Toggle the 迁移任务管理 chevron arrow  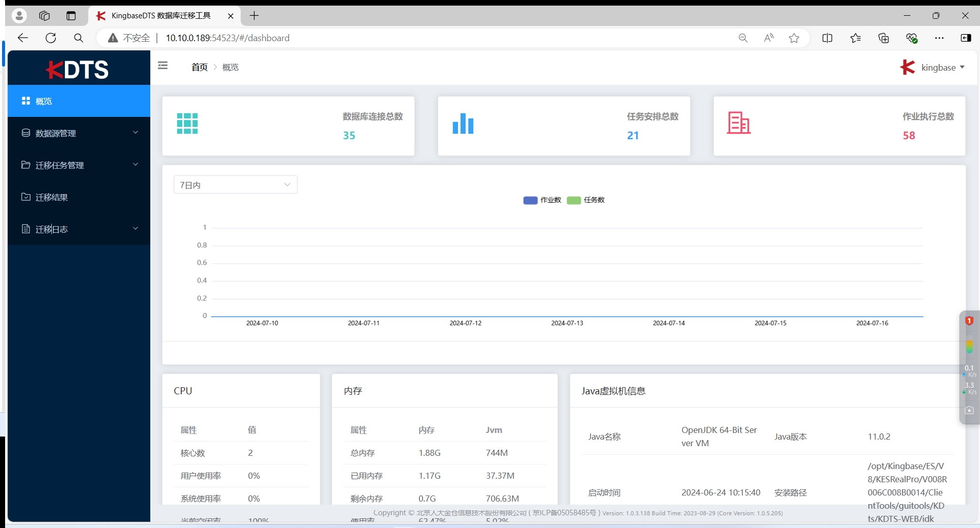coord(136,165)
